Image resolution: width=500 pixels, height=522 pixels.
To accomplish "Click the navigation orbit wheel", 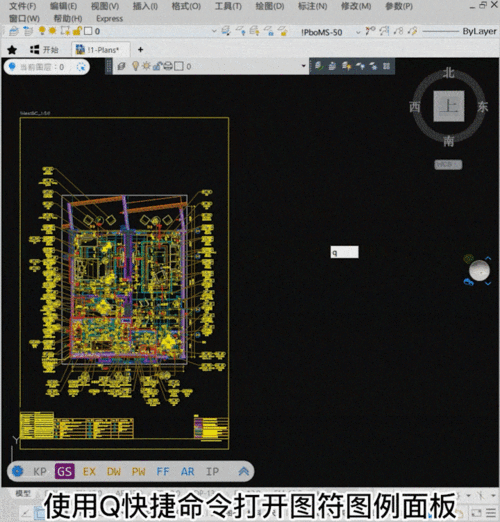I will pyautogui.click(x=479, y=270).
